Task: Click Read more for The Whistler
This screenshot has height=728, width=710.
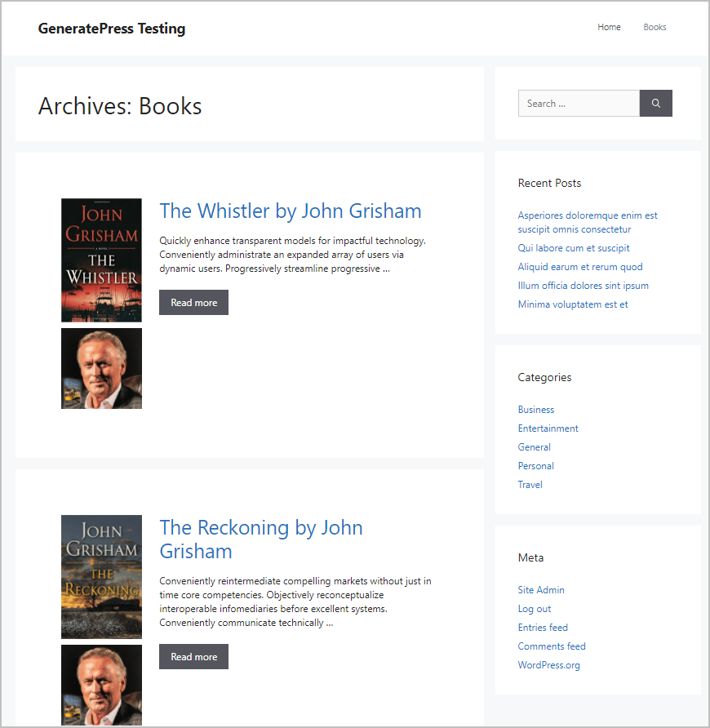Action: point(193,302)
